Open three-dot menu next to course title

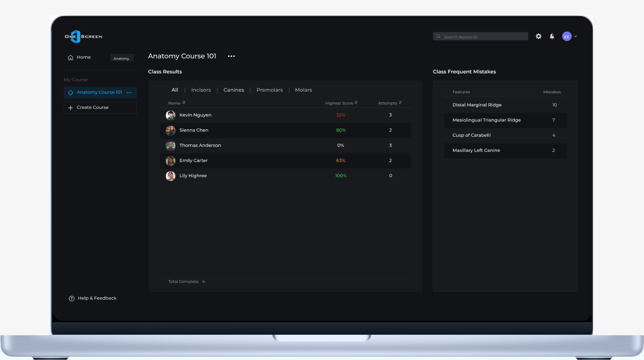(x=231, y=56)
